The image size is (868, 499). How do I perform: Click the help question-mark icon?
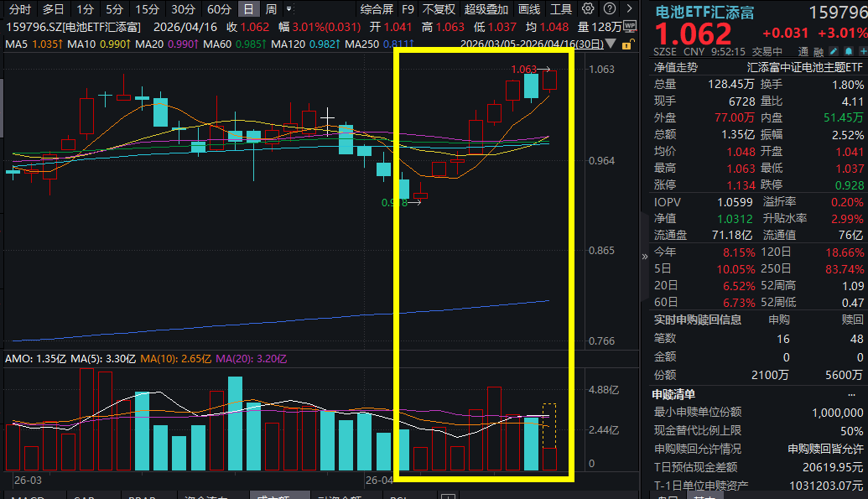(x=609, y=10)
